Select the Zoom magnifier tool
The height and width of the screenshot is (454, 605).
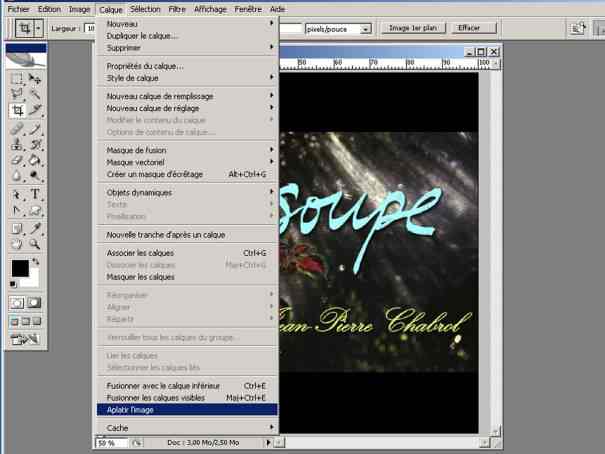(x=35, y=243)
